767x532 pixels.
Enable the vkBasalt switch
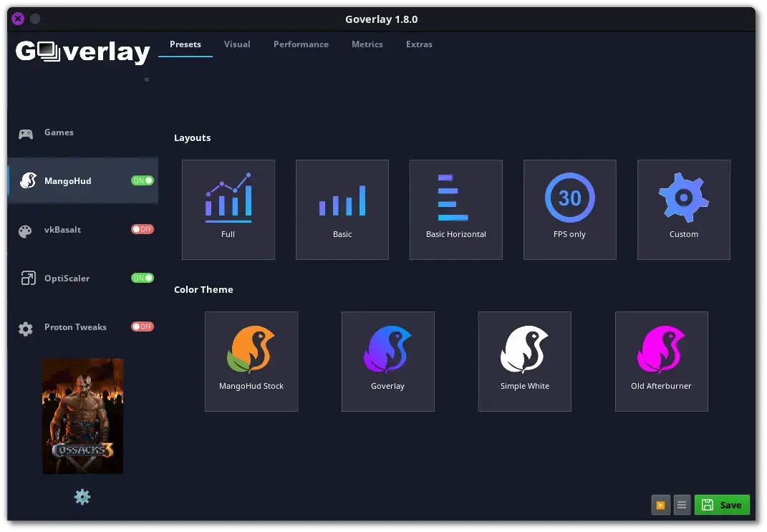point(143,229)
